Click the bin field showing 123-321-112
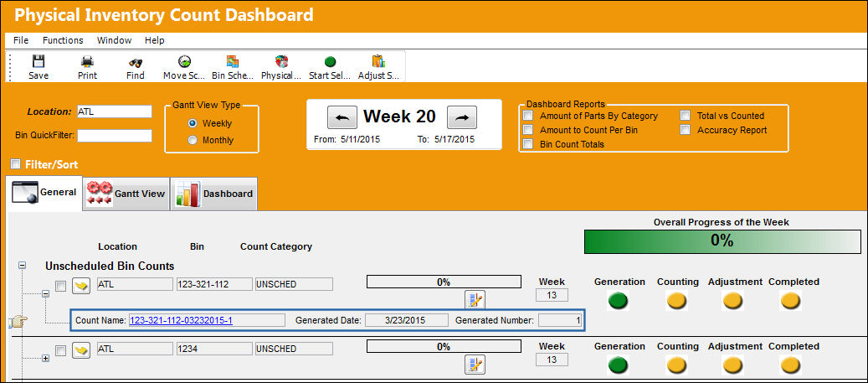Image resolution: width=868 pixels, height=383 pixels. click(214, 284)
